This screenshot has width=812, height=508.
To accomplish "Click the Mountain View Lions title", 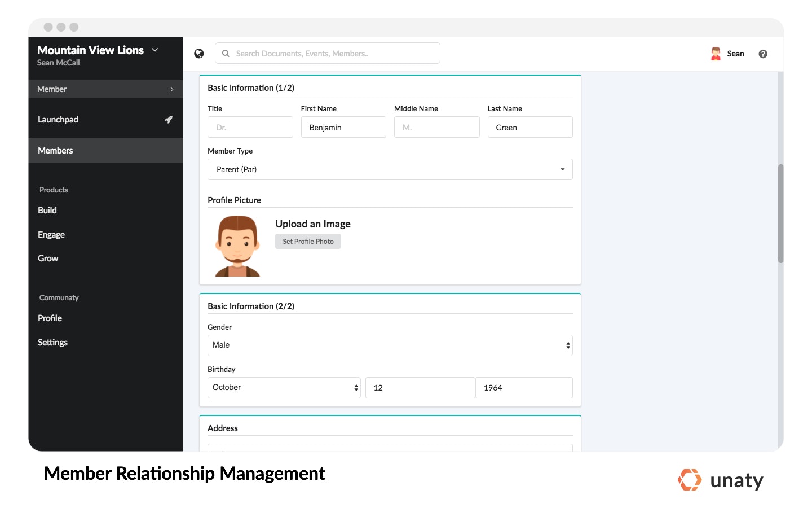I will click(x=90, y=50).
